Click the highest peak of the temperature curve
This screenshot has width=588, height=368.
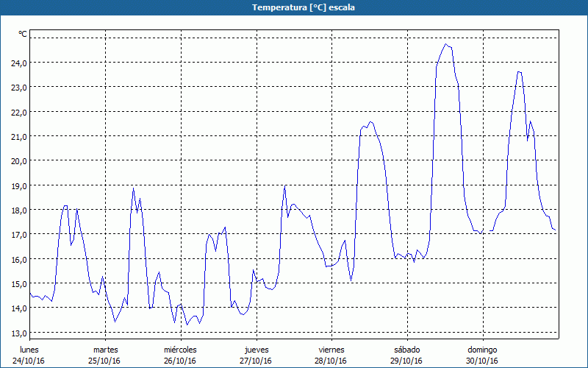(445, 44)
